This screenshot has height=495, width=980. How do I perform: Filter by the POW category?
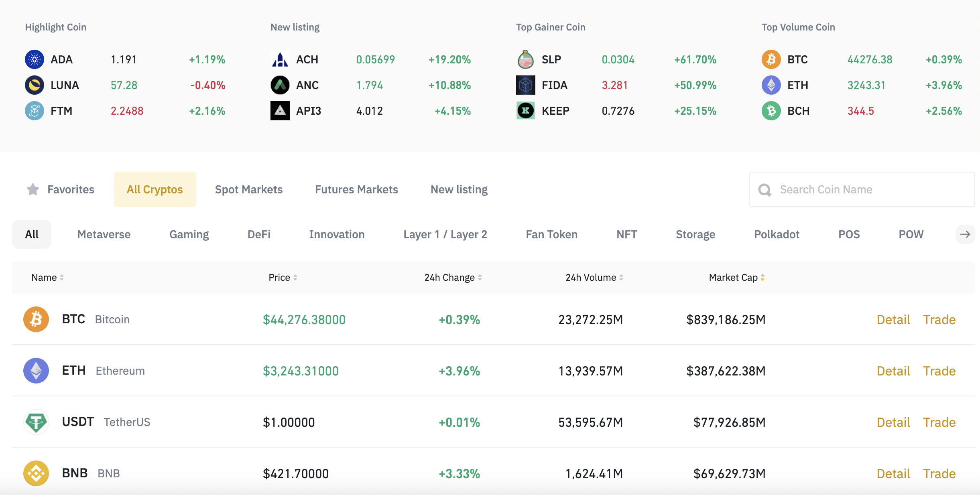pos(911,234)
